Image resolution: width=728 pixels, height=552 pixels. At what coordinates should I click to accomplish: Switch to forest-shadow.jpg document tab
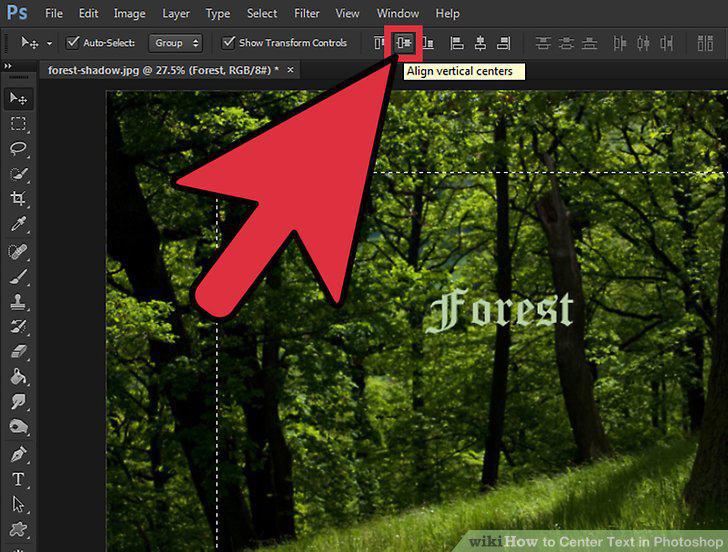163,70
